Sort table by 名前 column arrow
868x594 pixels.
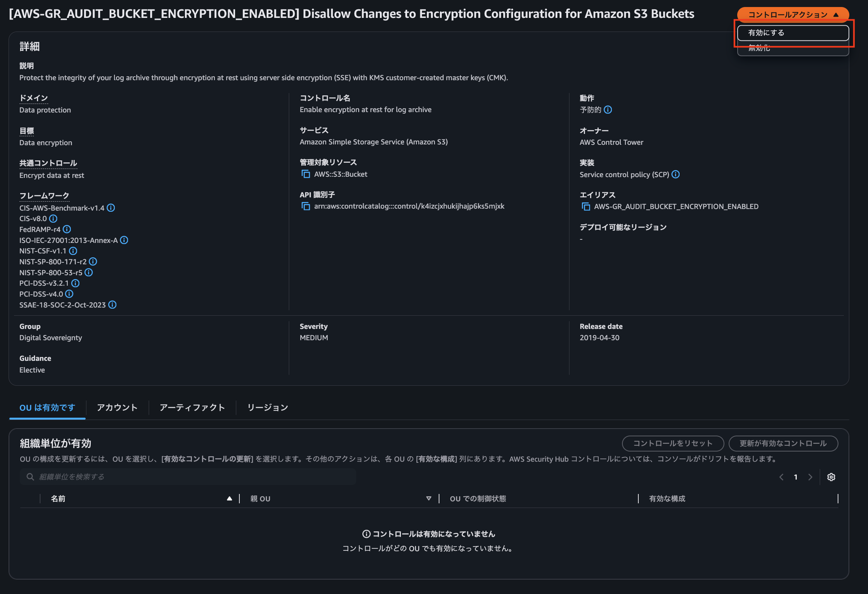[x=230, y=499]
